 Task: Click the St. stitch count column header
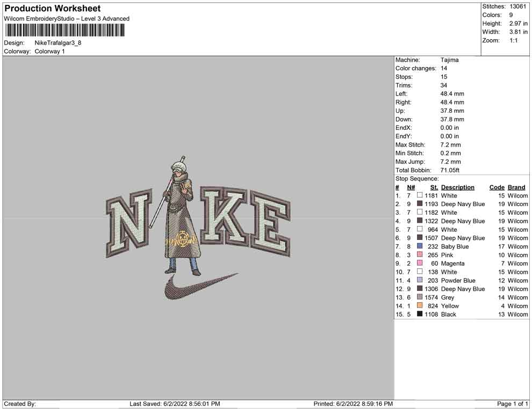tap(434, 187)
